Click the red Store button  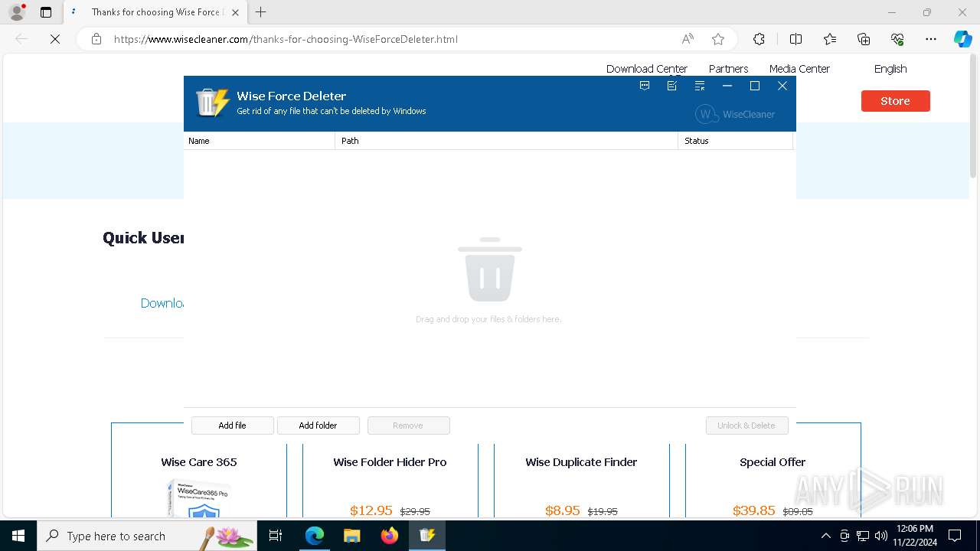895,101
